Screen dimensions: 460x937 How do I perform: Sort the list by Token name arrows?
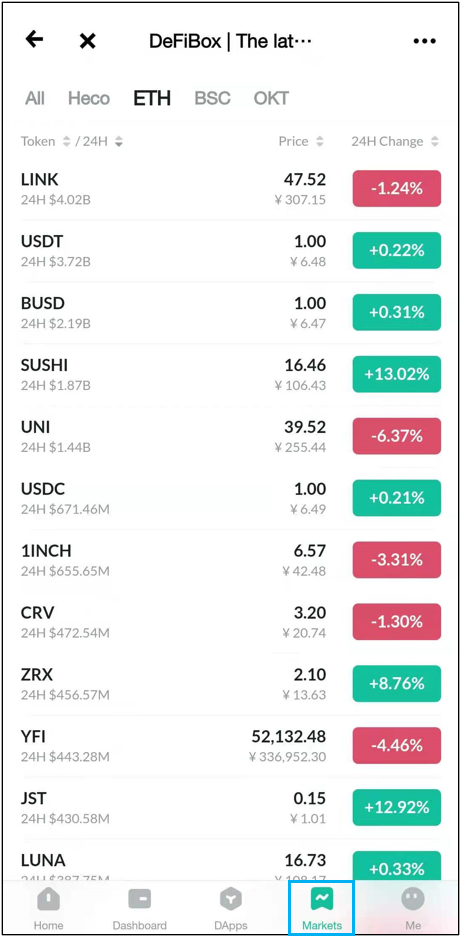tap(66, 142)
